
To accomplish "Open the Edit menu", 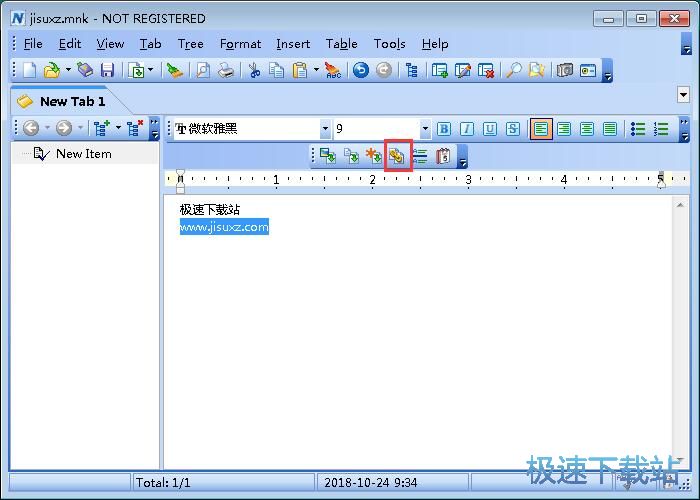I will tap(70, 44).
